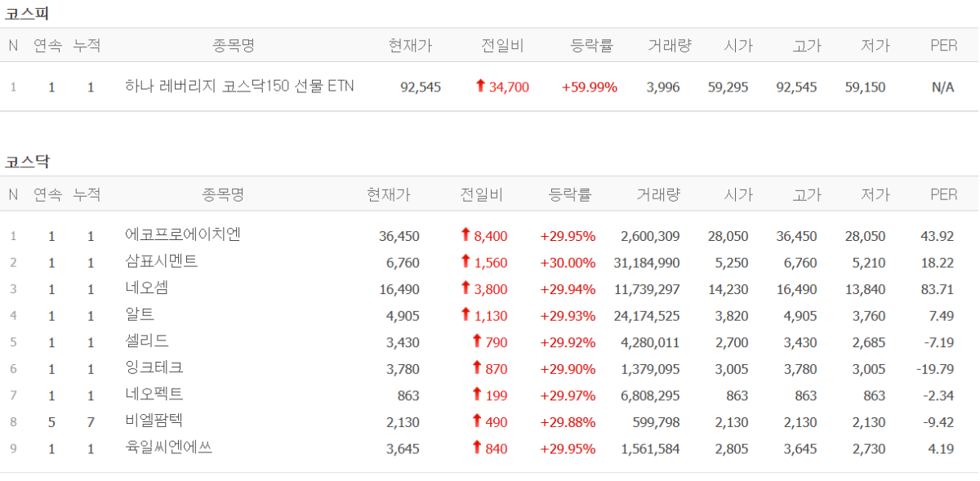
Task: Select the 비엘팜텍 stock entry
Action: [x=154, y=421]
